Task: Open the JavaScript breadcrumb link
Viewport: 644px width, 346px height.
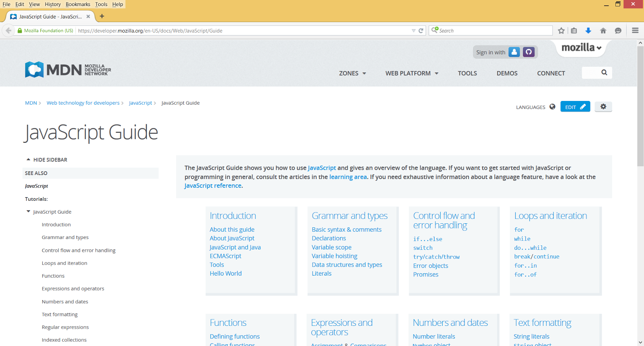Action: pos(140,103)
